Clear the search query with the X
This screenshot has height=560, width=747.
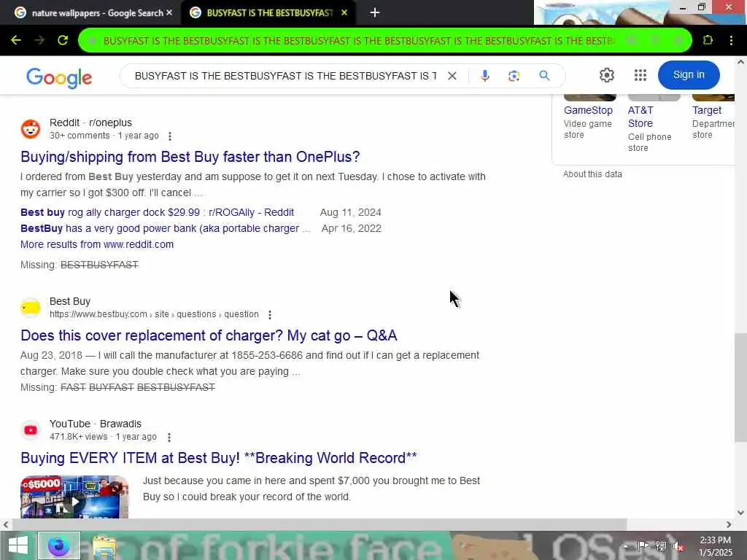pos(452,76)
